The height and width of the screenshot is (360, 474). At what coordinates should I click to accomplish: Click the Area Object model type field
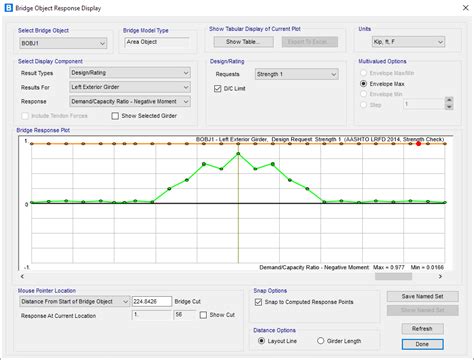click(x=157, y=42)
